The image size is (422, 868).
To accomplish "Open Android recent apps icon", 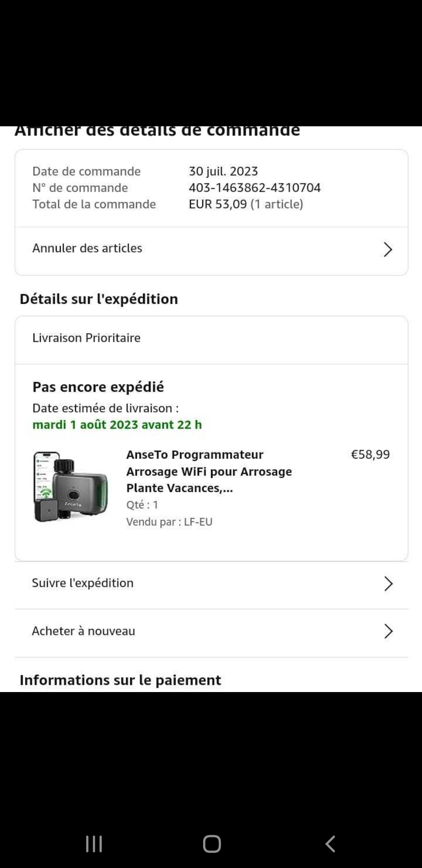I will pos(94,844).
